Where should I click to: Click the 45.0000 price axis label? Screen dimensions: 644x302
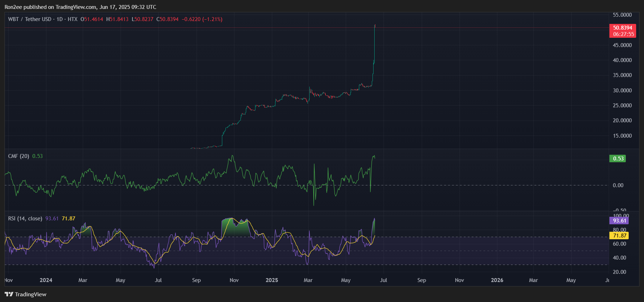coord(622,45)
